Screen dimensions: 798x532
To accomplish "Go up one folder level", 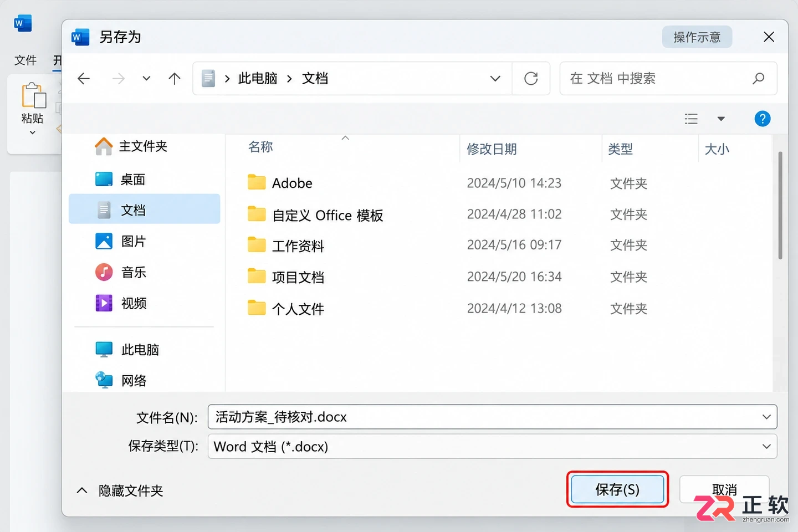I will point(175,79).
